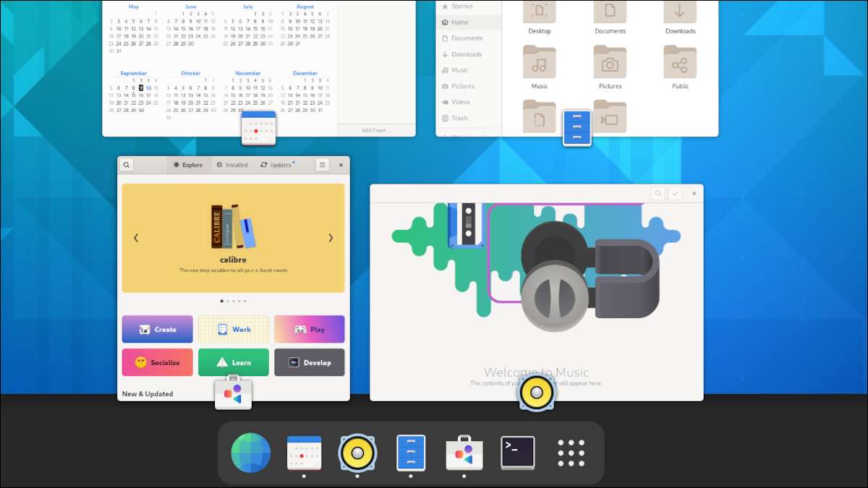Launch Terminal from the dock
This screenshot has width=868, height=488.
coord(518,453)
